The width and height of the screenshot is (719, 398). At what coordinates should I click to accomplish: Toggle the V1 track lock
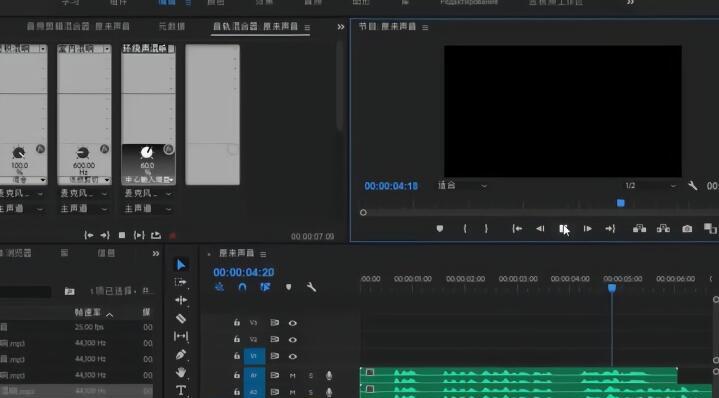tap(237, 356)
